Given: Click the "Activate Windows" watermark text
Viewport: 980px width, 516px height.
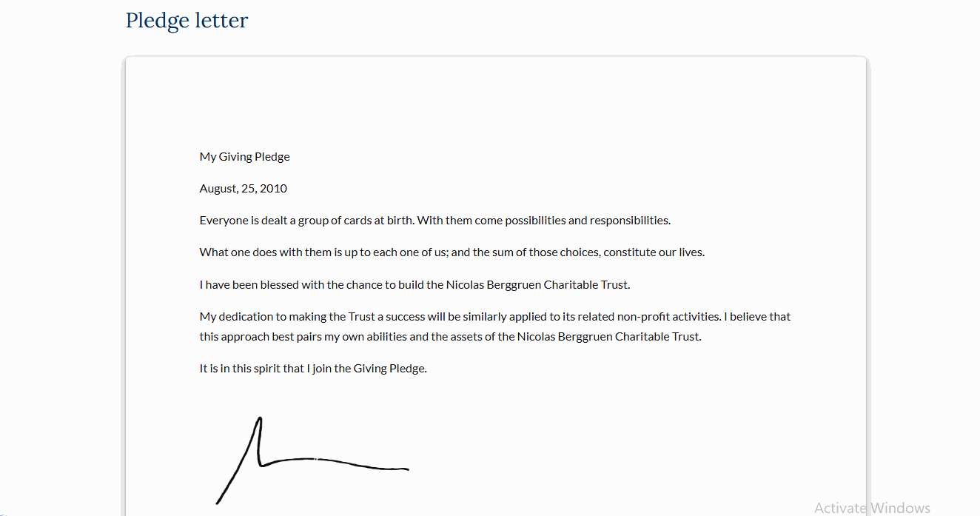Looking at the screenshot, I should [872, 508].
